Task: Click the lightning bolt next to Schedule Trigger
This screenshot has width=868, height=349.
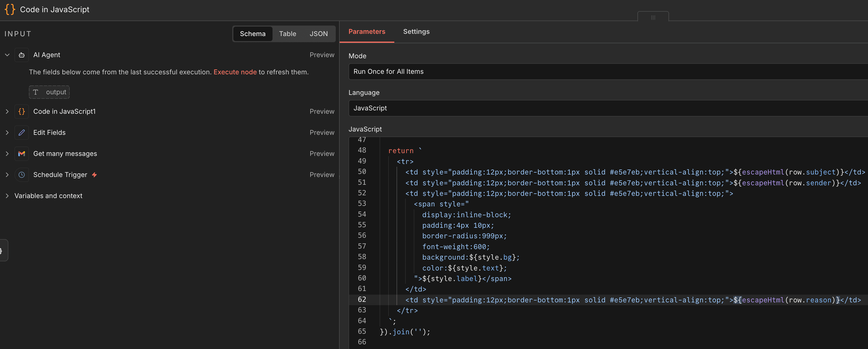Action: [94, 174]
